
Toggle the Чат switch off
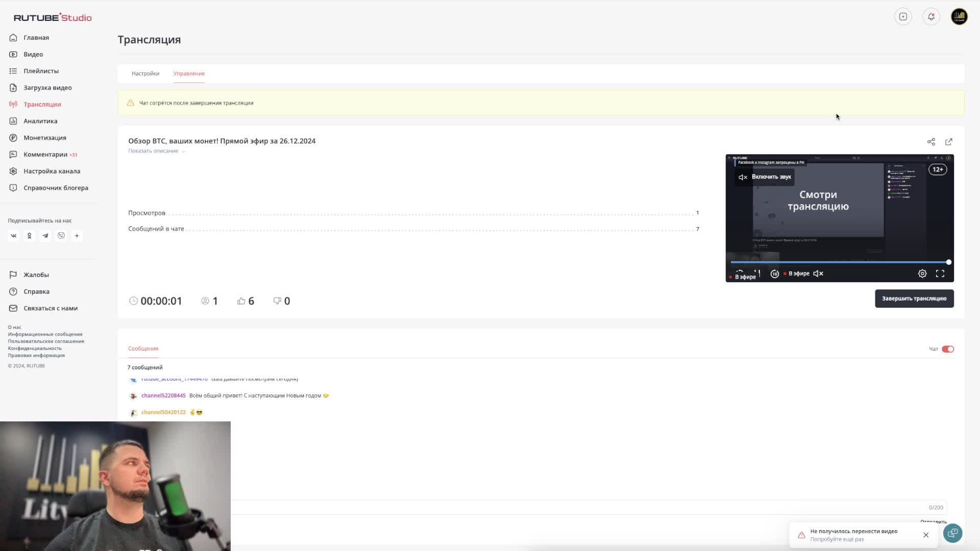[x=948, y=349]
